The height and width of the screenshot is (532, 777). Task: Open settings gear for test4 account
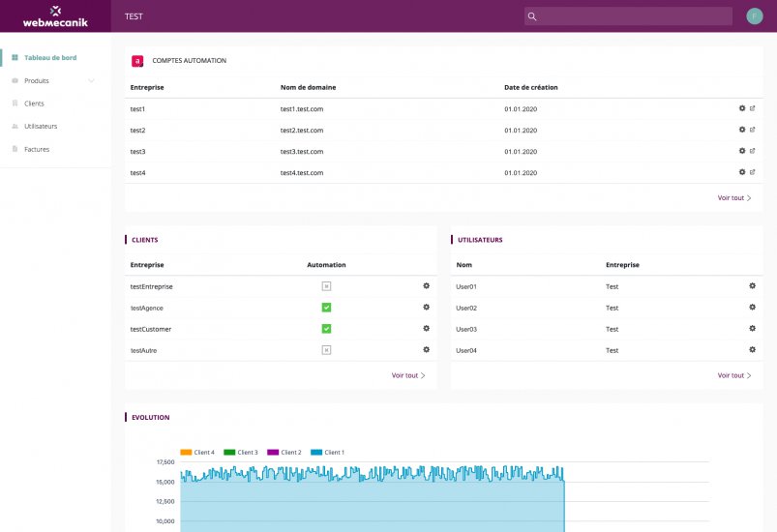(x=742, y=172)
